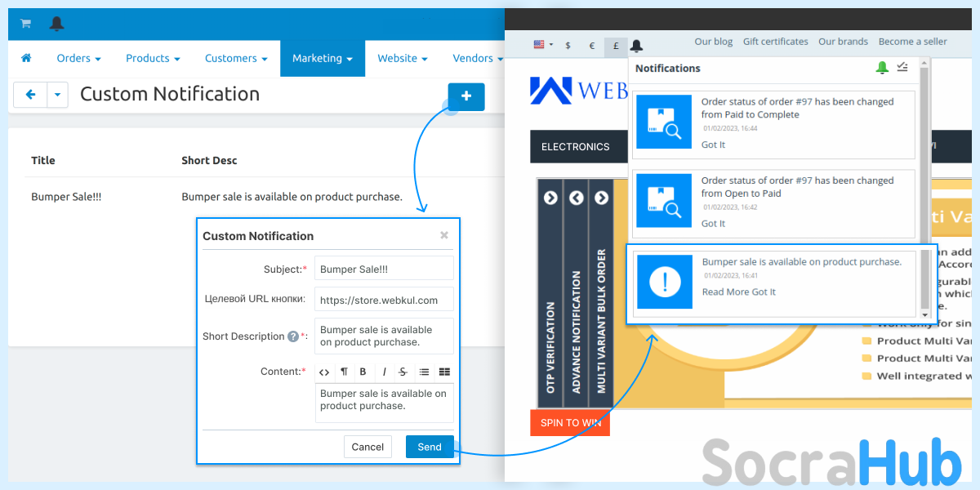Select the euro currency symbol
Screen dimensions: 980x490
tap(592, 46)
